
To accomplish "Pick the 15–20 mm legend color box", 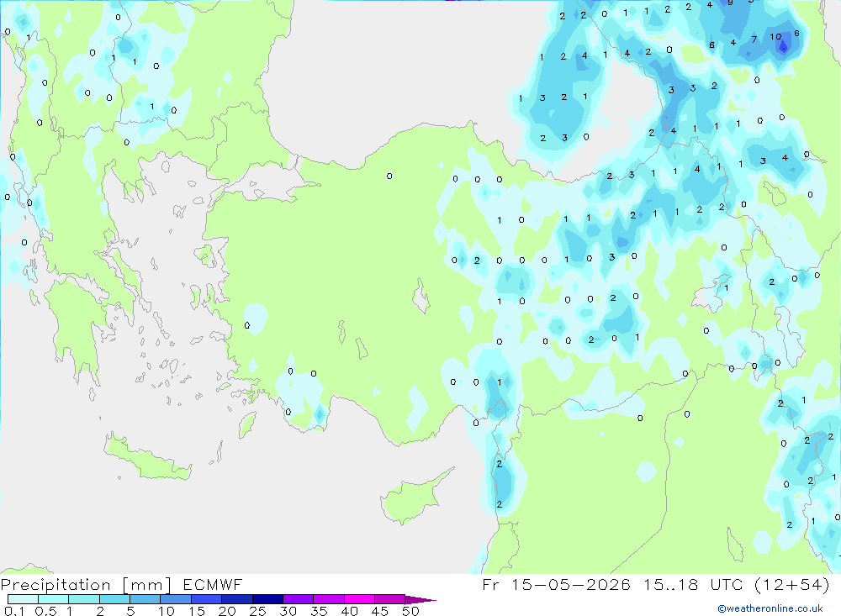I will 207,599.
